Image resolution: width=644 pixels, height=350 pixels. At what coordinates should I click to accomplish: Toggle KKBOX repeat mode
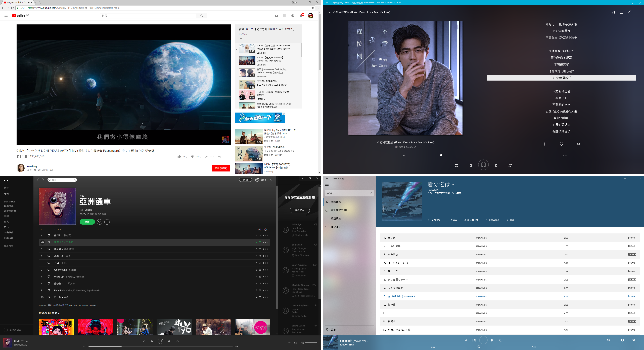456,165
